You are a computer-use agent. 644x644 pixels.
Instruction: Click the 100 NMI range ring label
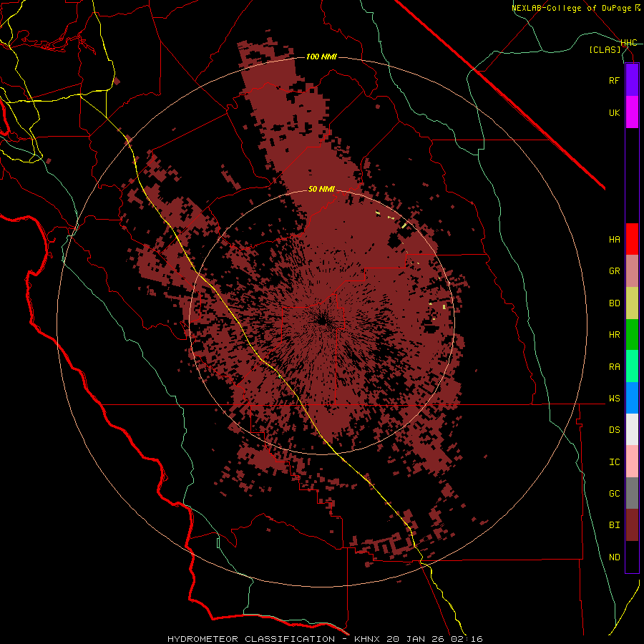[321, 57]
